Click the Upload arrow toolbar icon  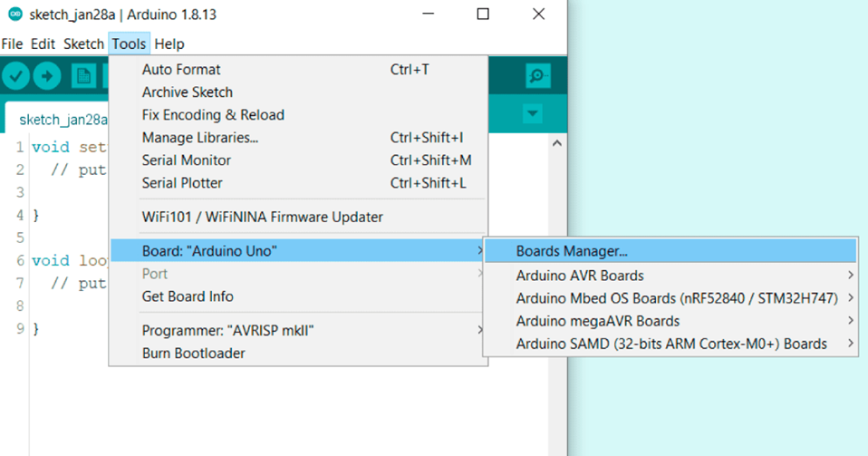click(x=47, y=77)
